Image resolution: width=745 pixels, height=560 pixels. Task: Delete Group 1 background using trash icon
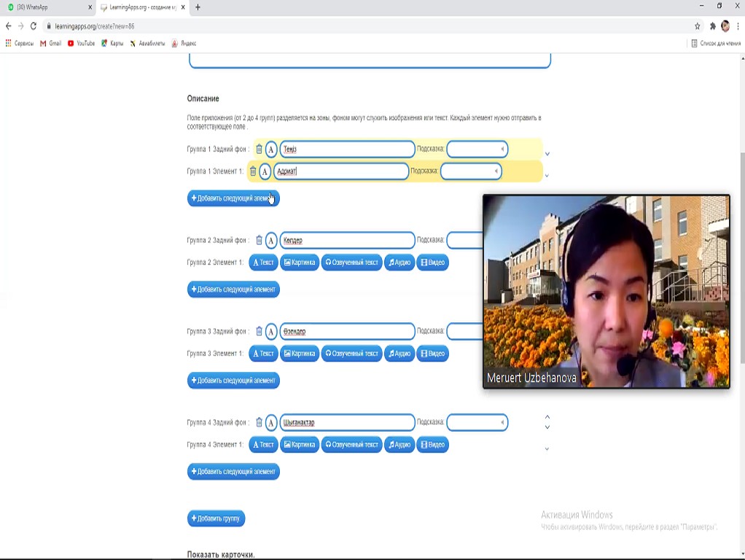pos(259,149)
